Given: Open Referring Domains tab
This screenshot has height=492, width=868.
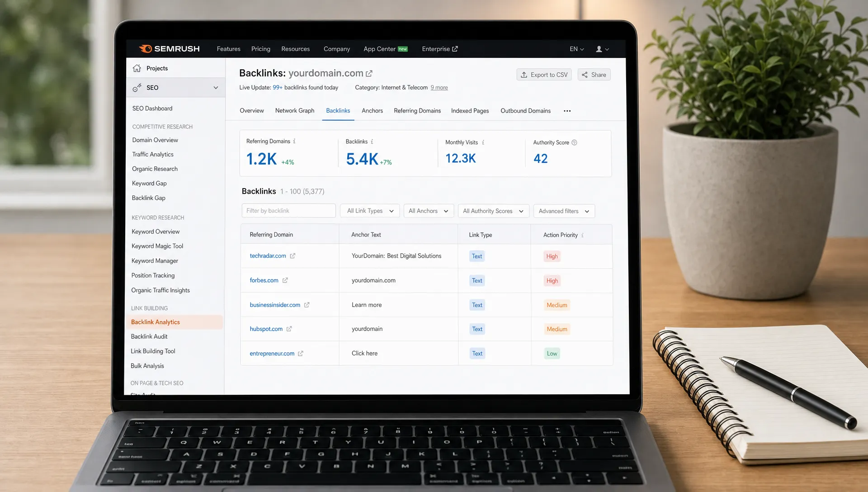Looking at the screenshot, I should [x=417, y=111].
